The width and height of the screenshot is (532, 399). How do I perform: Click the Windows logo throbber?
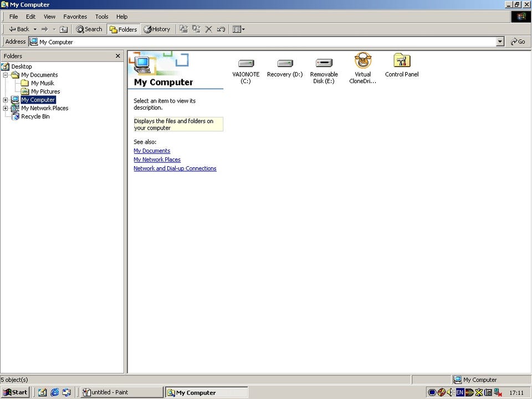521,17
